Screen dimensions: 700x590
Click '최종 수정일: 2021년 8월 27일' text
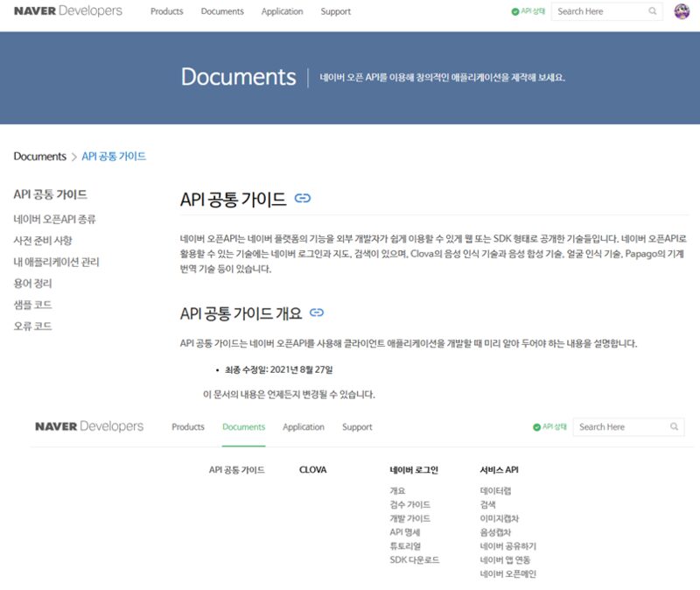pos(278,369)
